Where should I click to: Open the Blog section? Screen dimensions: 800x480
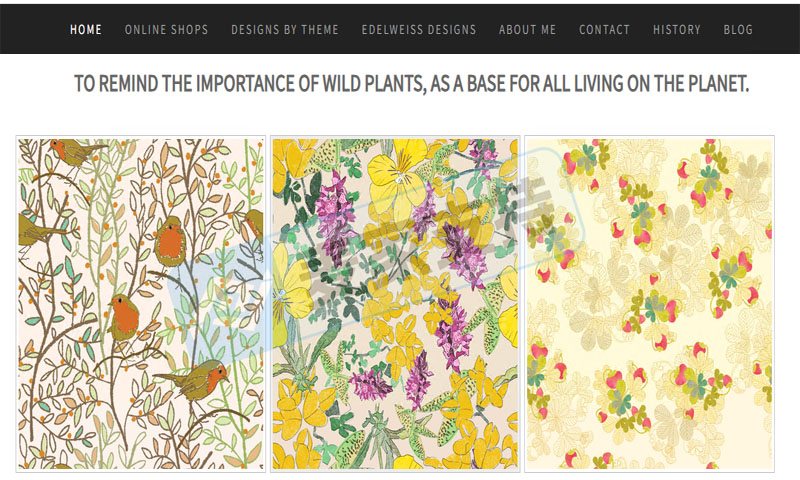point(738,30)
